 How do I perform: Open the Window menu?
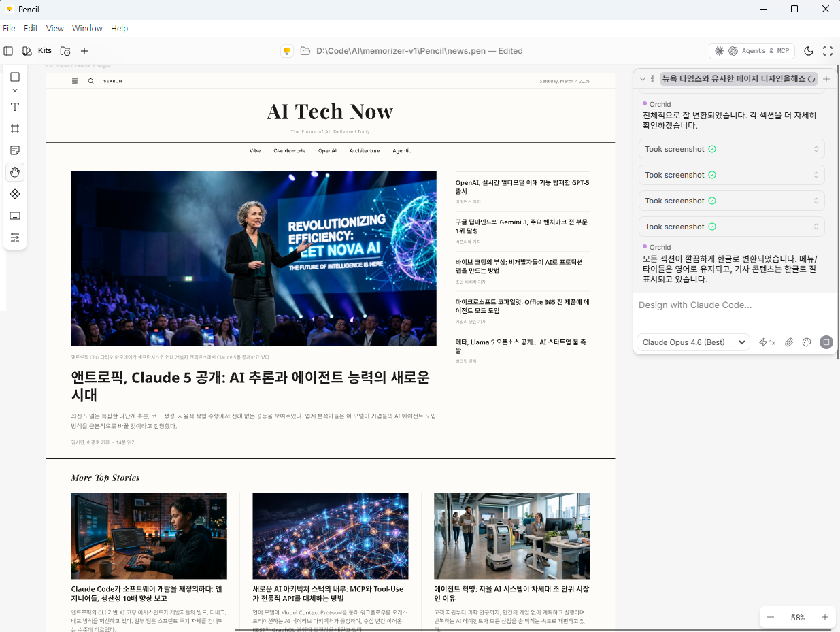pos(87,29)
